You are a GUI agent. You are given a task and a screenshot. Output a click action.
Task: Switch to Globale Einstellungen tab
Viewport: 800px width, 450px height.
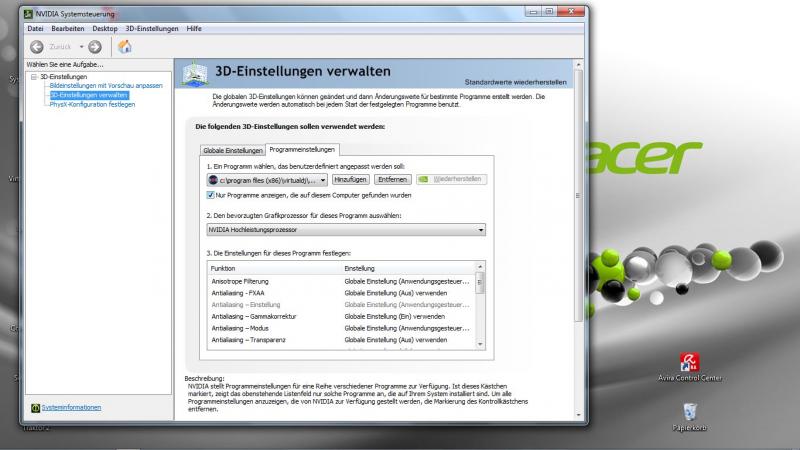tap(233, 151)
